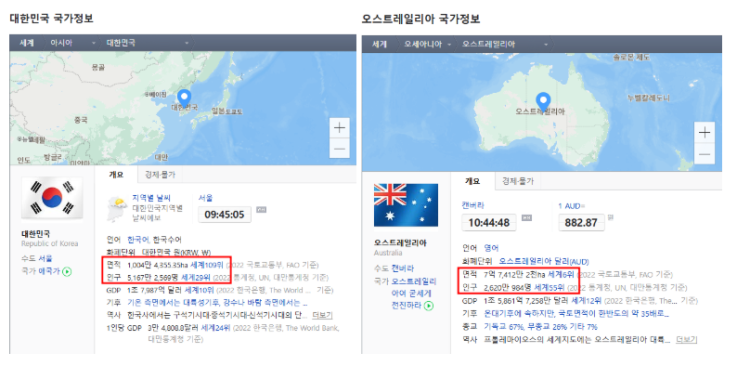
Task: Open the 지역별 날씨 link
Action: tap(151, 198)
